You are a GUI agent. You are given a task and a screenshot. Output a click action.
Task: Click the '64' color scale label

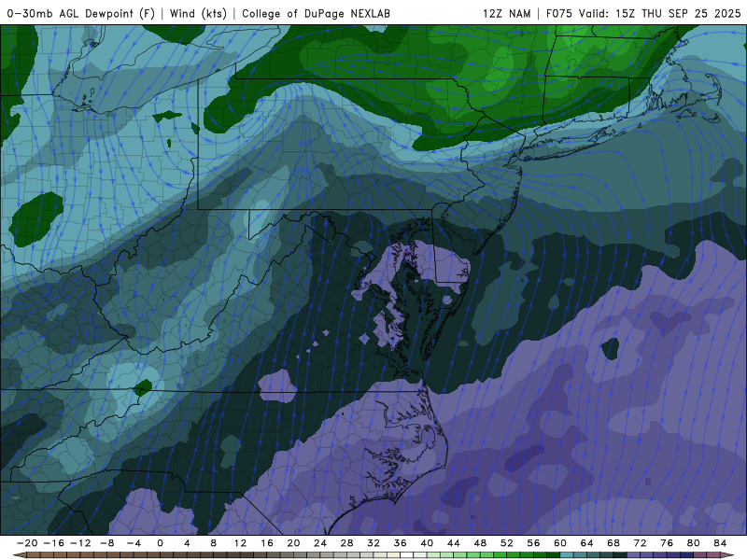(587, 543)
